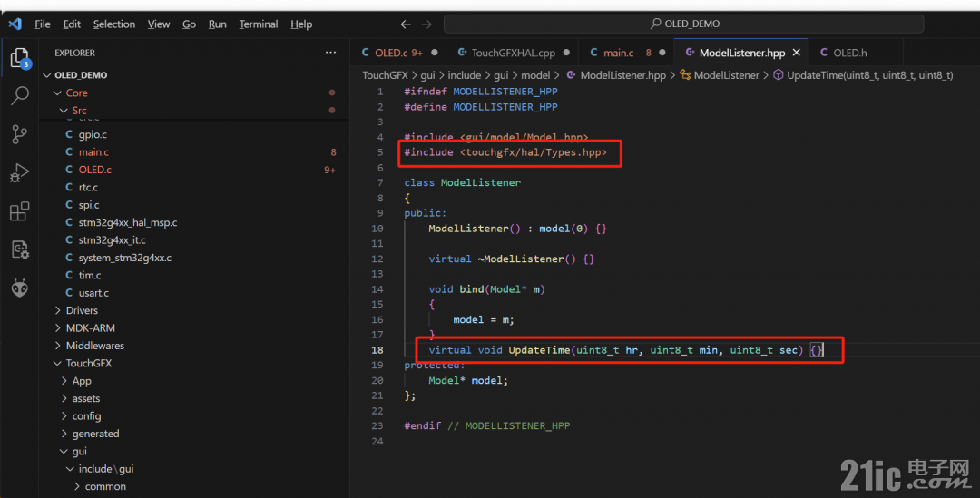
Task: Click the C file icon for gpio.c
Action: [x=69, y=134]
